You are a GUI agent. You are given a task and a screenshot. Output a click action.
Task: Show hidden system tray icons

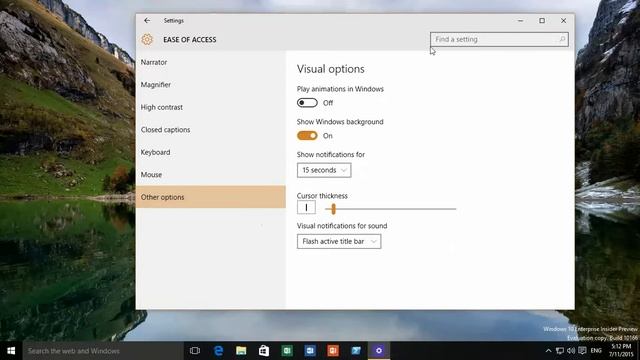[x=548, y=351]
